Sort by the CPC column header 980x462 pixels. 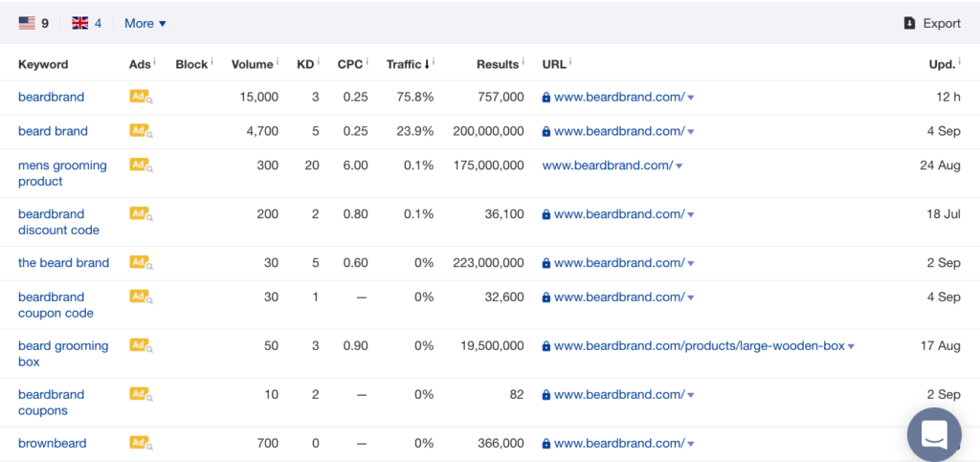coord(349,64)
